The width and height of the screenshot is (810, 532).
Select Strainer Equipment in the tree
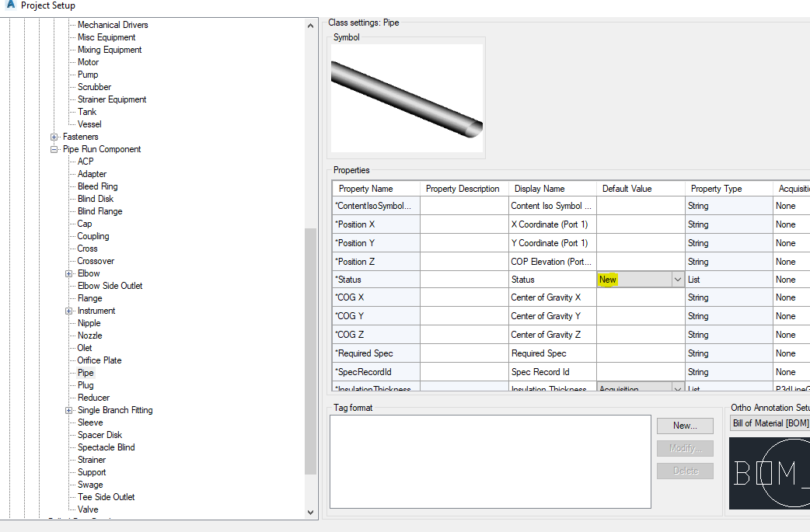coord(112,99)
